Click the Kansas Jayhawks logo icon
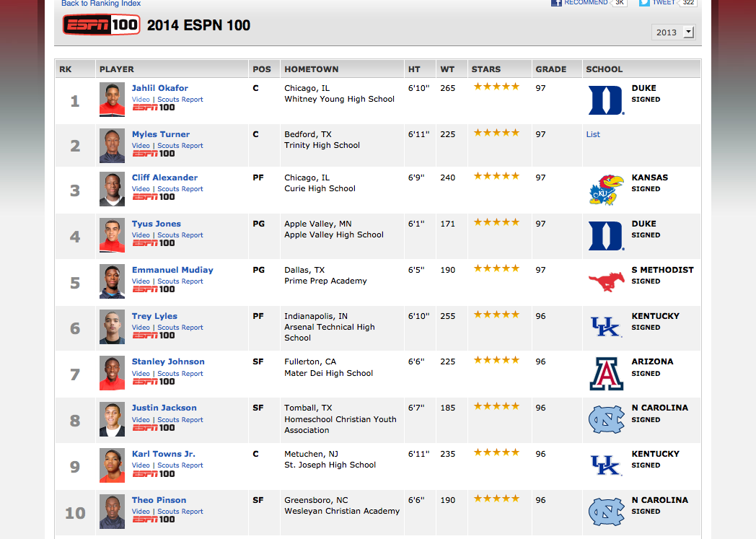The image size is (756, 539). (606, 190)
